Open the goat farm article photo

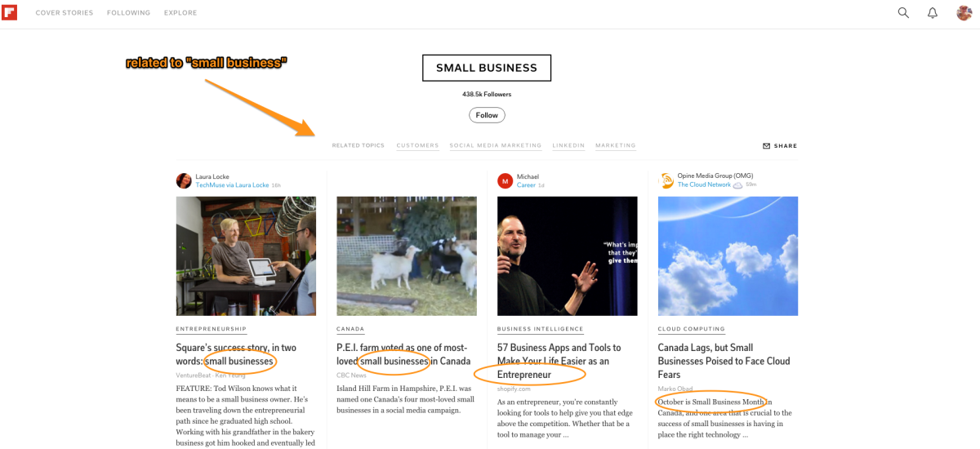[407, 256]
